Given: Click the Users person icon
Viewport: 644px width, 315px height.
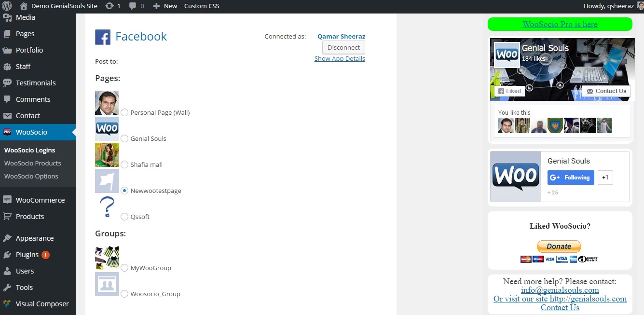Looking at the screenshot, I should [7, 271].
